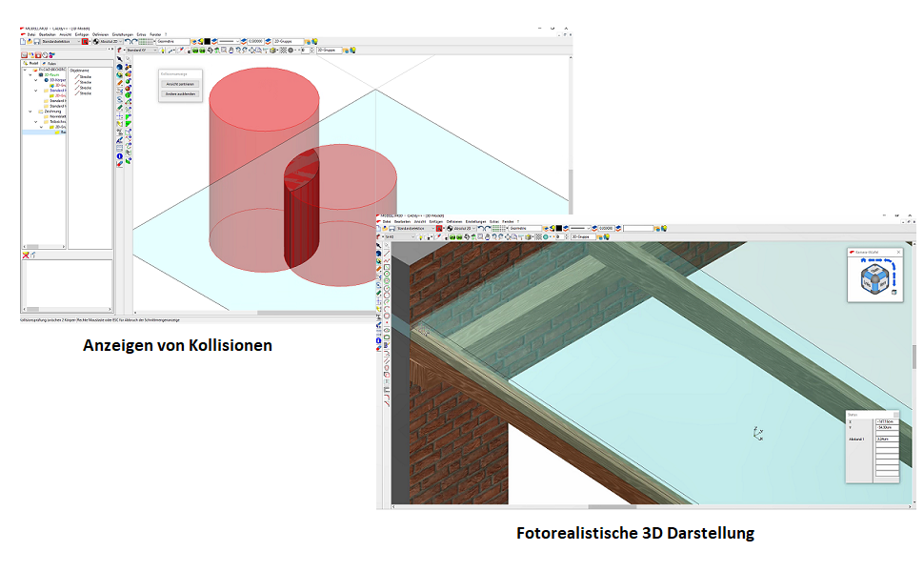Click the grid pattern icon in the collision window toolbar
924x572 pixels.
[146, 41]
